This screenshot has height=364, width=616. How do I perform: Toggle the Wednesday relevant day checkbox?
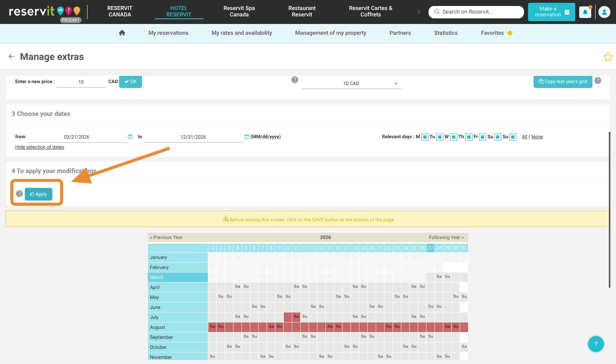pyautogui.click(x=454, y=137)
